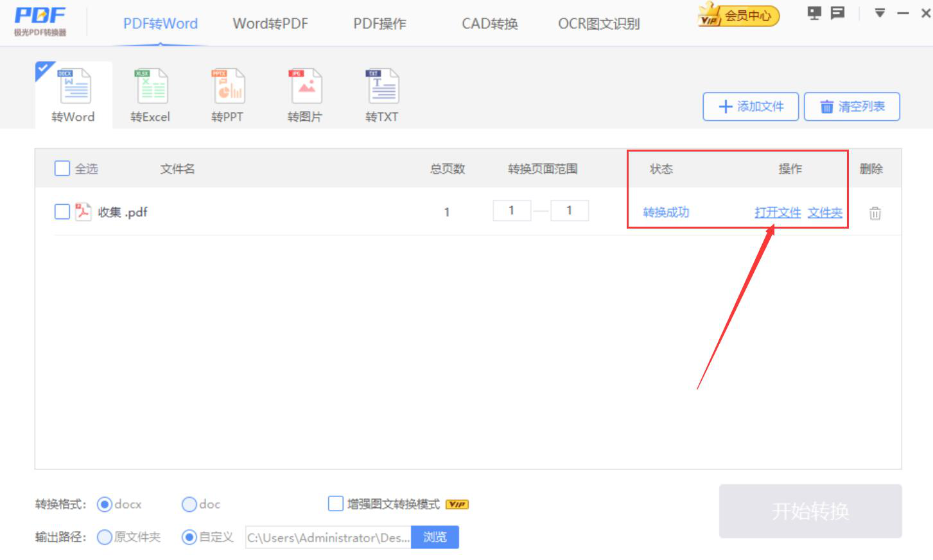
Task: Clear the list with 清空列表
Action: pyautogui.click(x=852, y=107)
